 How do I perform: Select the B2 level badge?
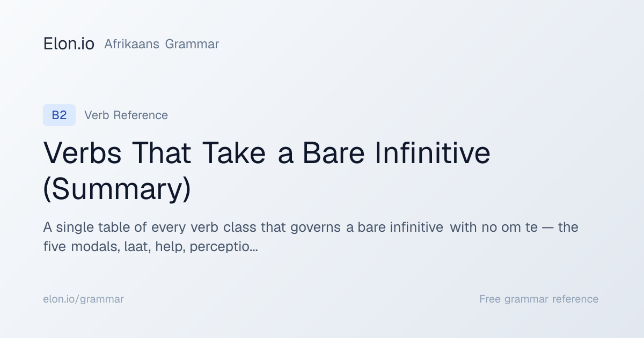[x=59, y=115]
